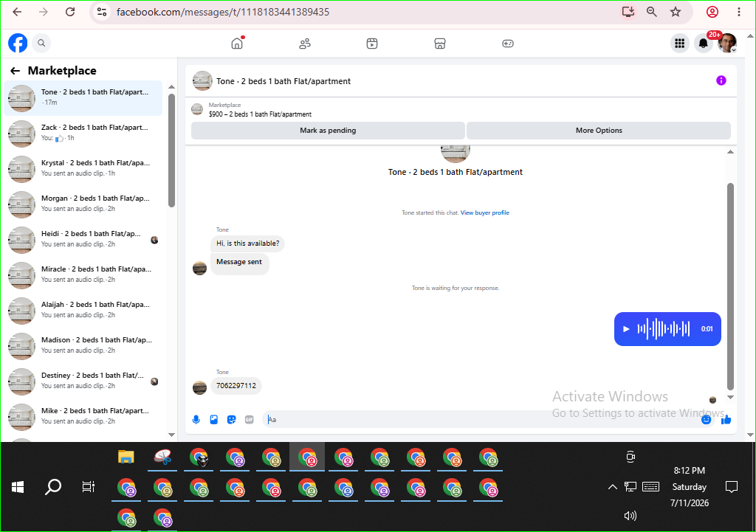Screen dimensions: 756x532
Task: Open the Krystal conversation
Action: pos(83,169)
